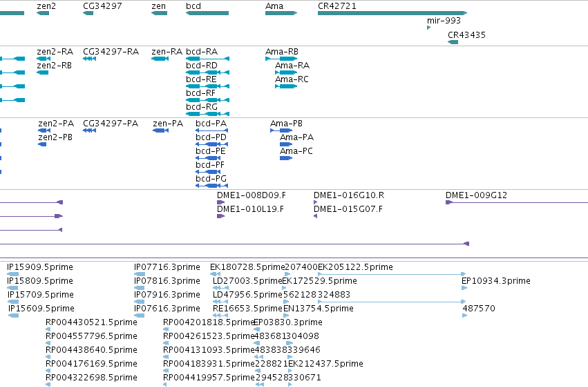Select the bcd-PD protein feature
This screenshot has height=388, width=588.
pos(212,144)
